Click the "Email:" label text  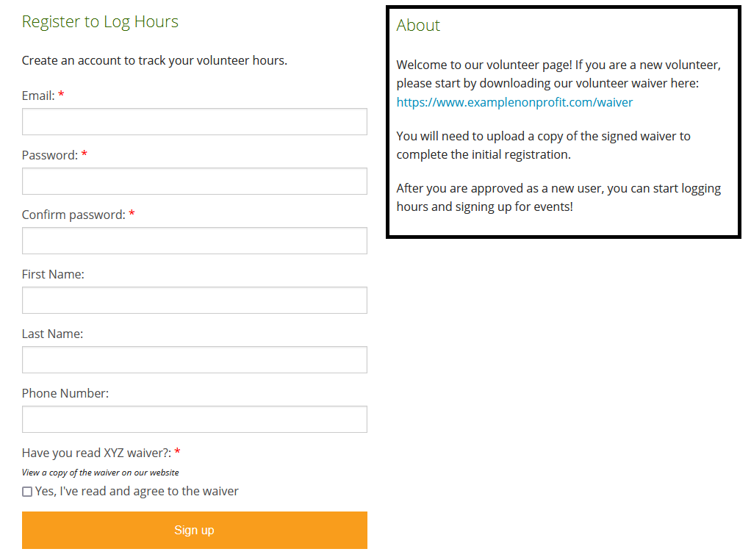coord(38,96)
